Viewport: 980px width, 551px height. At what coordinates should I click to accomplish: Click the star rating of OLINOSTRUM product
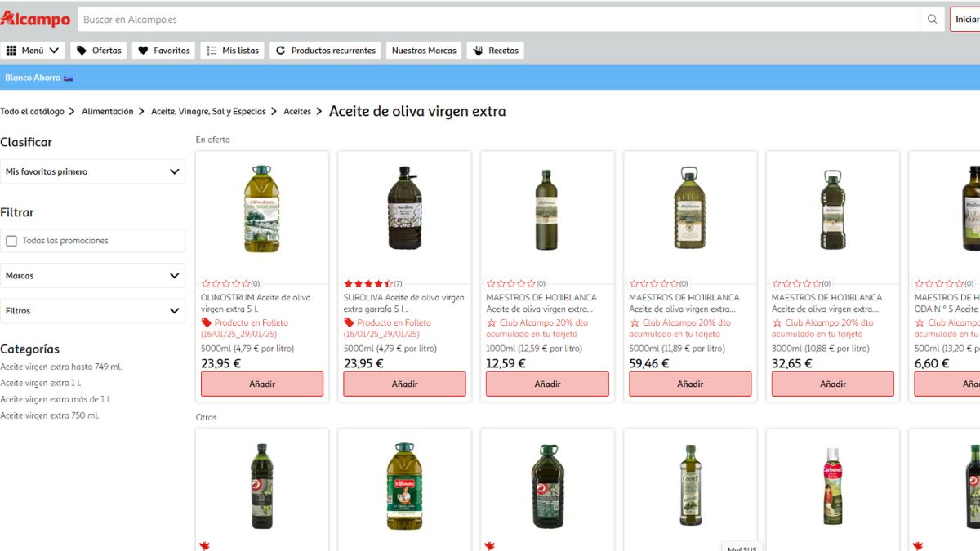click(225, 284)
